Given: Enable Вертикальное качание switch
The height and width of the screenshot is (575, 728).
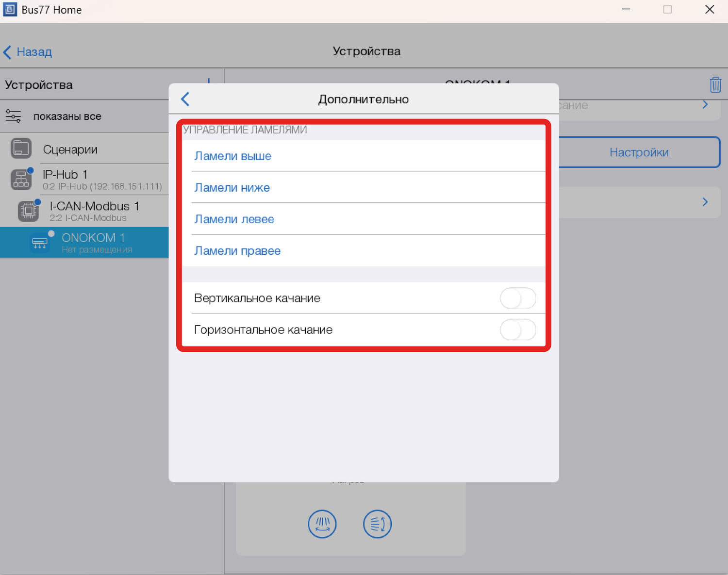Looking at the screenshot, I should (517, 298).
